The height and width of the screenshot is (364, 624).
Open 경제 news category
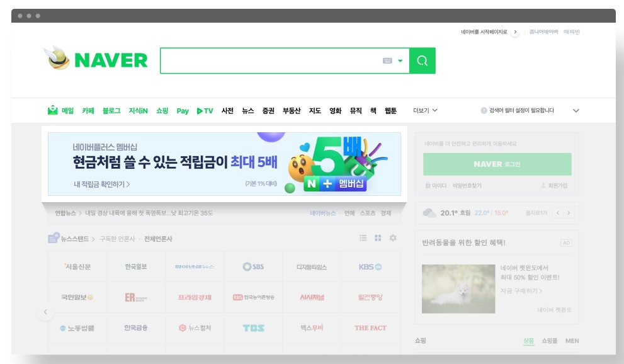coord(386,213)
